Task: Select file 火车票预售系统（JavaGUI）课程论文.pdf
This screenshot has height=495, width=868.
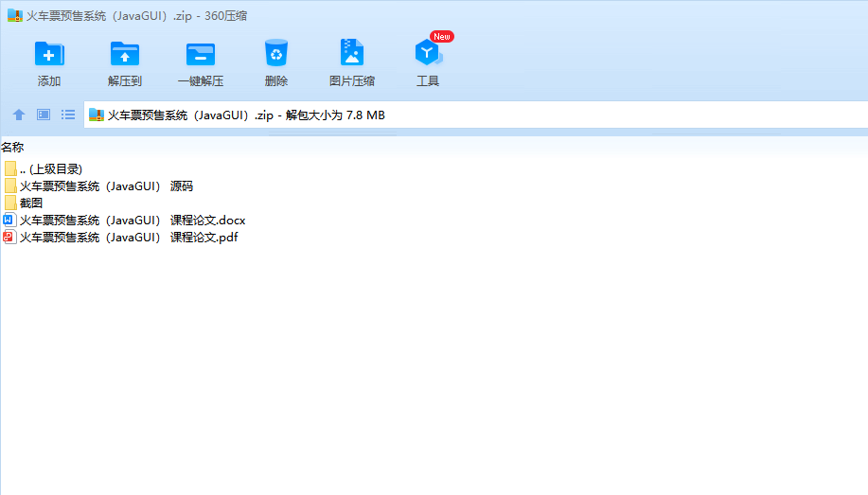Action: [x=129, y=238]
